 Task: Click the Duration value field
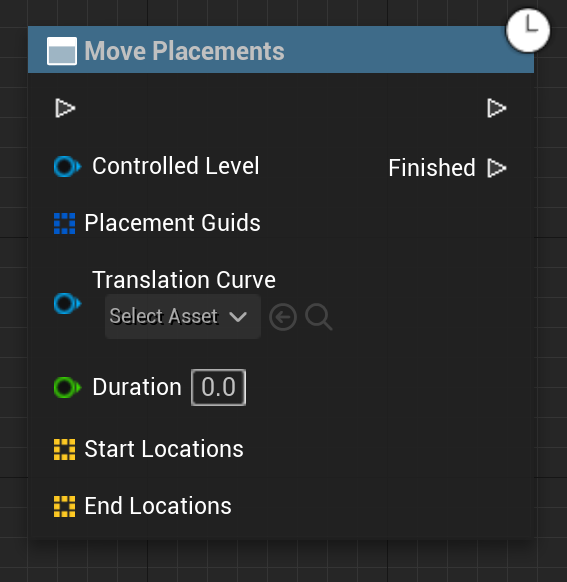pos(219,388)
